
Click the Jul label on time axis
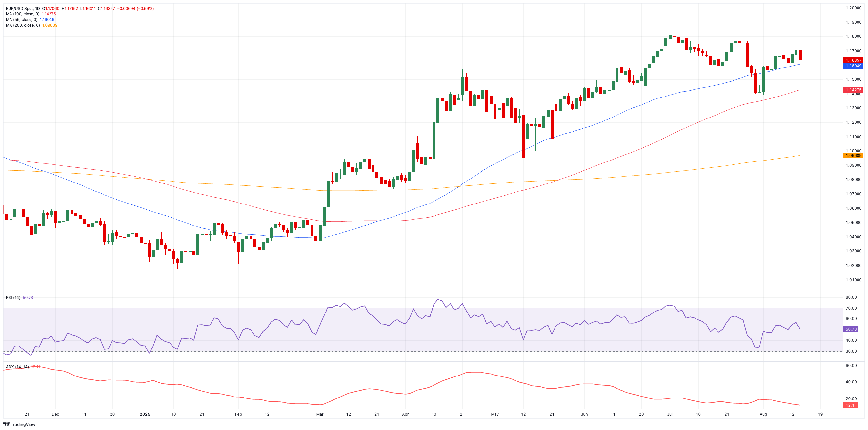pos(670,414)
